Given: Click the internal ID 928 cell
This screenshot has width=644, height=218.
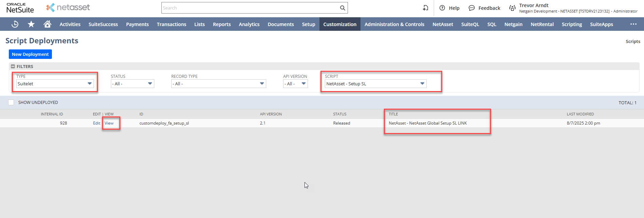Looking at the screenshot, I should [63, 123].
